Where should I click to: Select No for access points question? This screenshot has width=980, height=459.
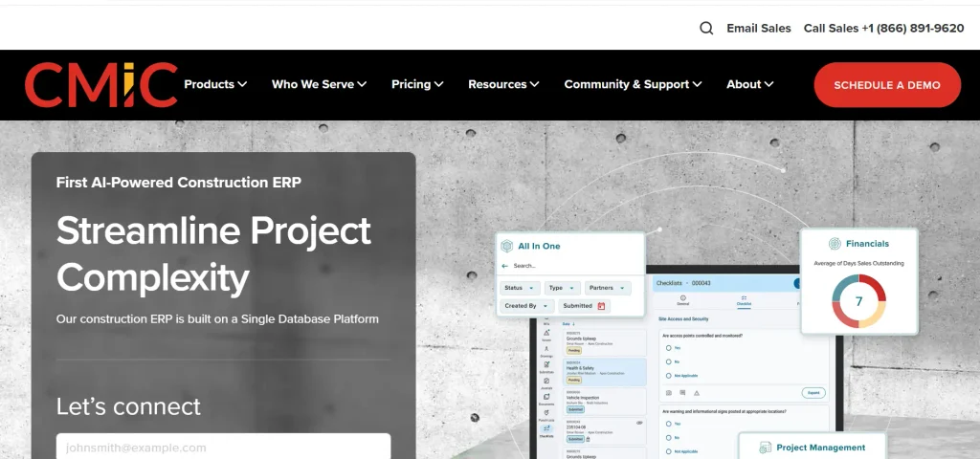point(669,361)
